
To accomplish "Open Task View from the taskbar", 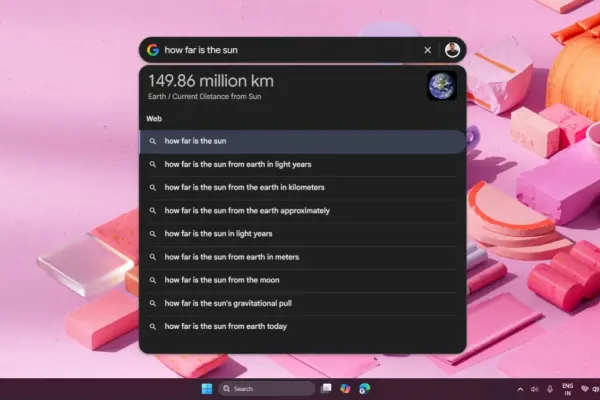I will click(326, 389).
